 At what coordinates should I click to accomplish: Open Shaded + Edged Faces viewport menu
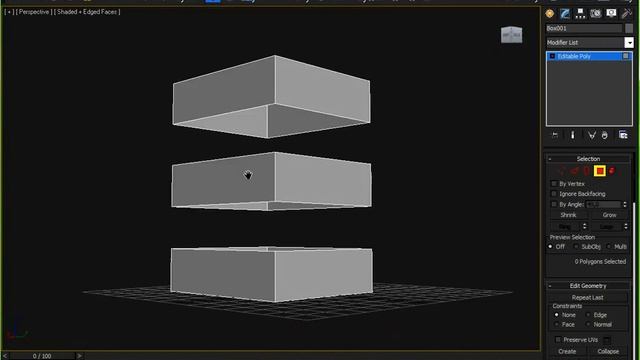[x=87, y=12]
